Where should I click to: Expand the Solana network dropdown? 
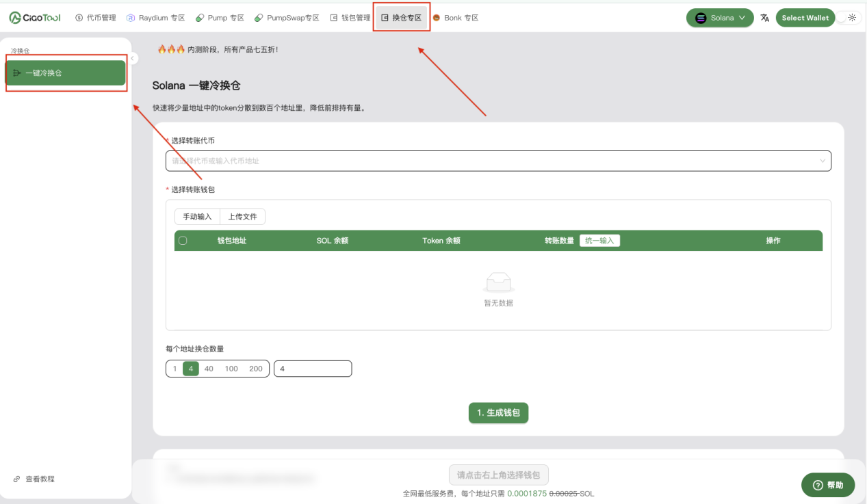pos(720,18)
